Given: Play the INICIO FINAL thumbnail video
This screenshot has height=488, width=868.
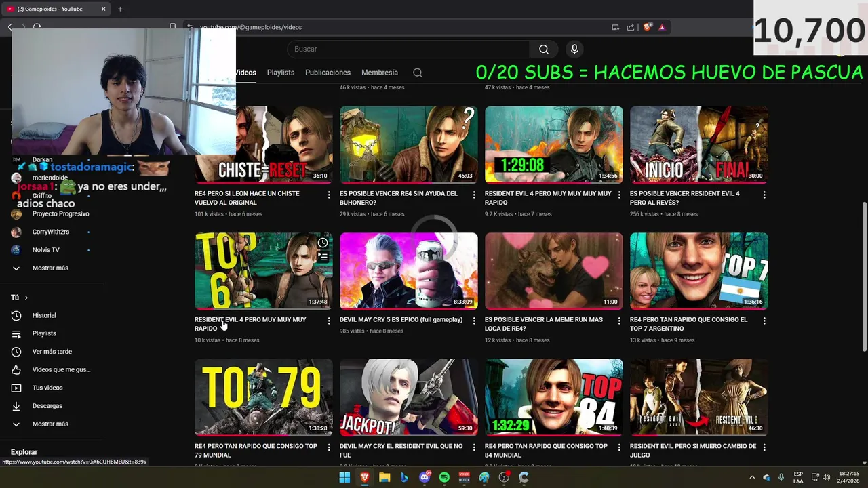Looking at the screenshot, I should coord(698,144).
